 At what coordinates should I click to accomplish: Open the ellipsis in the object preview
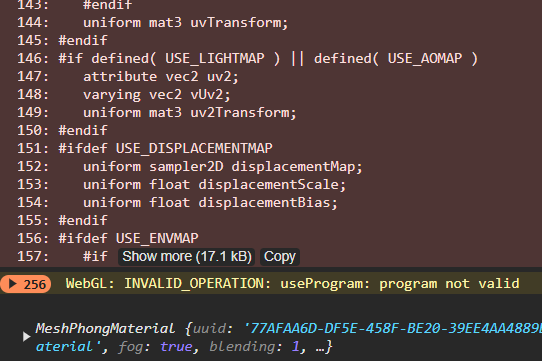[320, 347]
